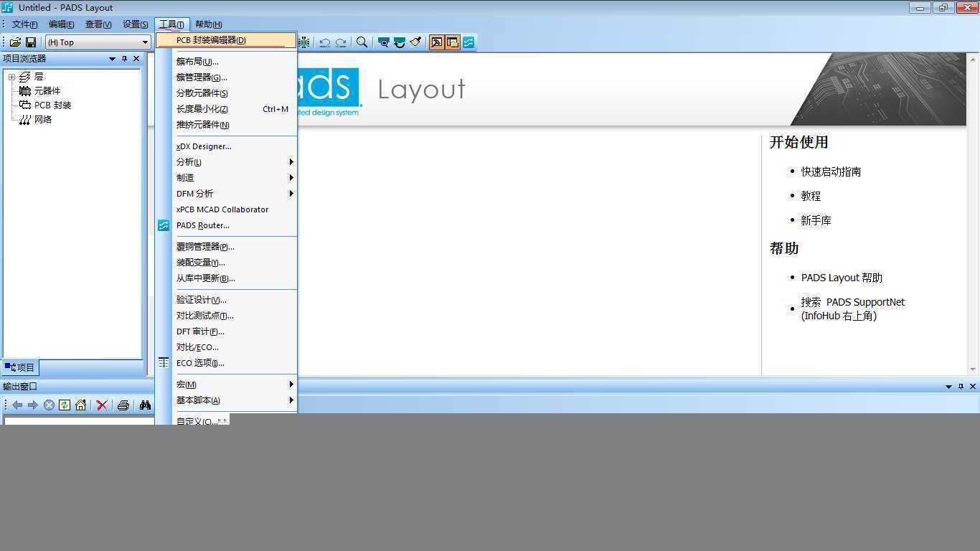Pin the Output Window with the pushpin
The width and height of the screenshot is (980, 551).
961,387
